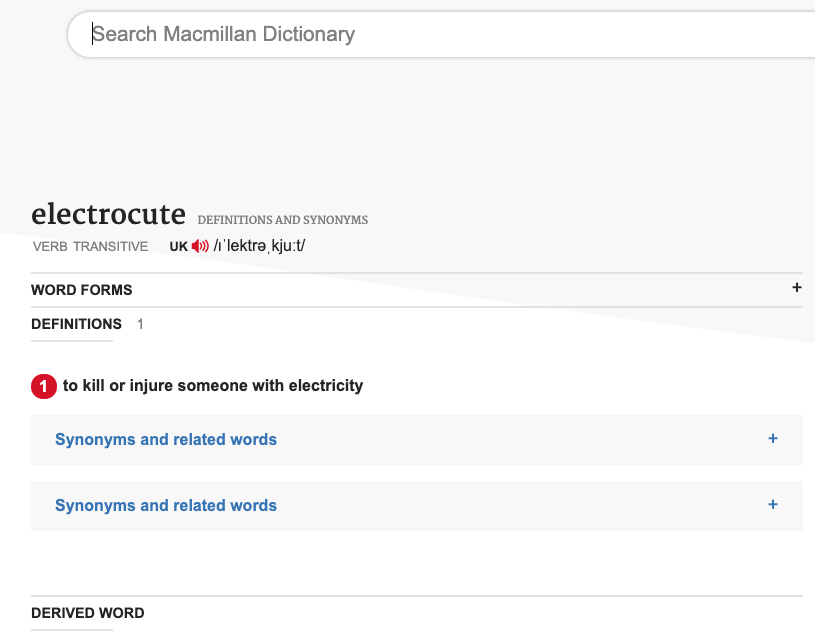815x637 pixels.
Task: Select the DERIVED WORD heading
Action: coord(88,613)
